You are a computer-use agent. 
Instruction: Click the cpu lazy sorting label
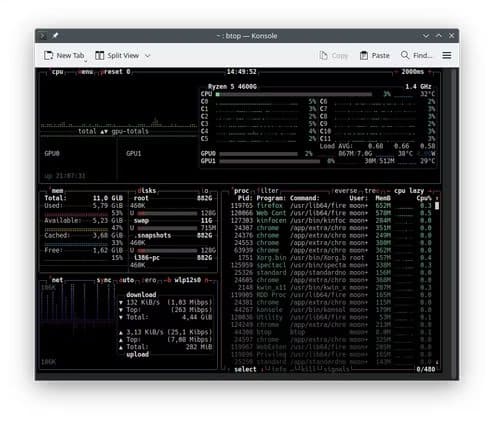[x=409, y=191]
